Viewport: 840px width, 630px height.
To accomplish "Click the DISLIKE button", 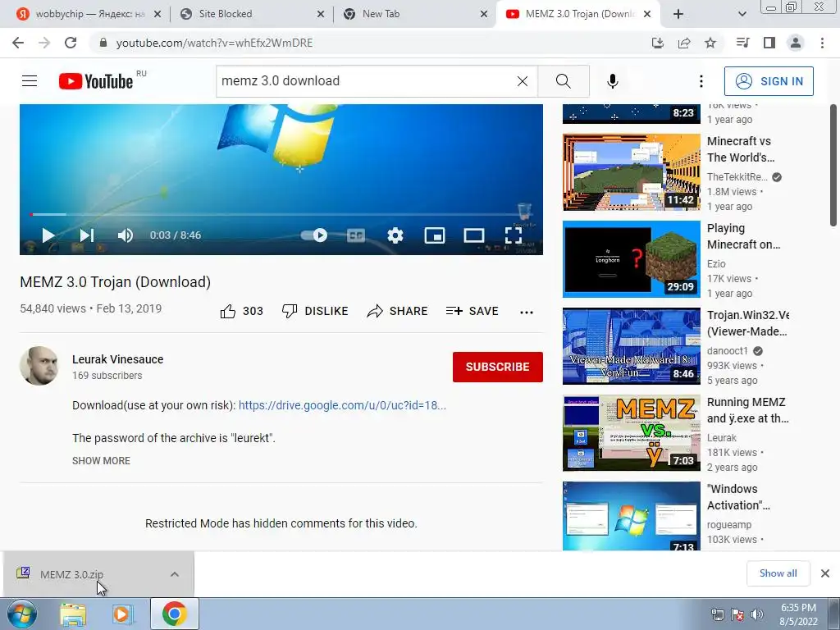I will click(315, 311).
